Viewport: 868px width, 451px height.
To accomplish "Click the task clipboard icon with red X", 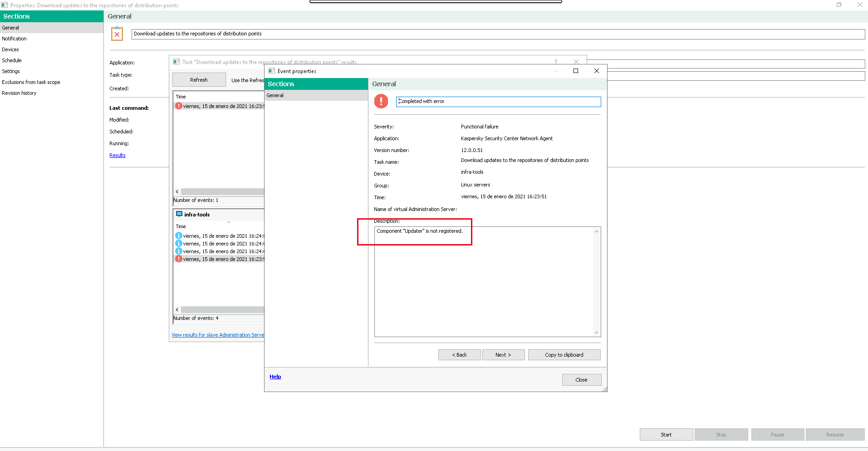I will click(x=117, y=34).
